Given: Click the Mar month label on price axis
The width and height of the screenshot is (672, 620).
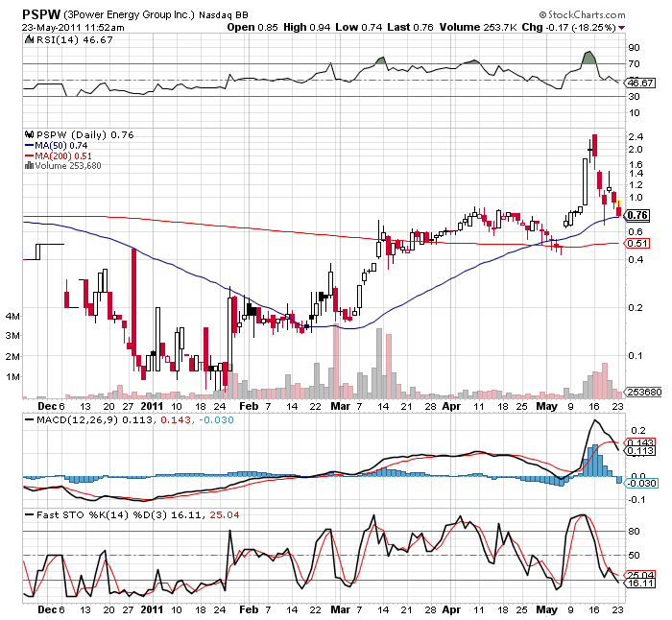Looking at the screenshot, I should (340, 406).
